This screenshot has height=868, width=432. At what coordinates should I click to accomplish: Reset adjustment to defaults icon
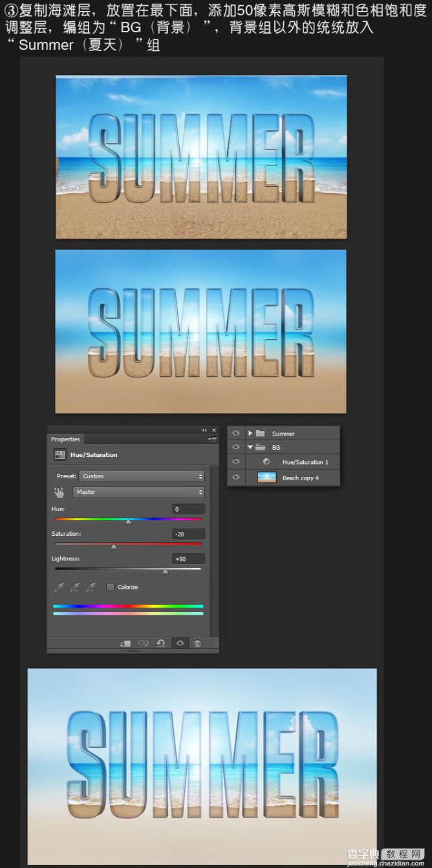[x=161, y=643]
